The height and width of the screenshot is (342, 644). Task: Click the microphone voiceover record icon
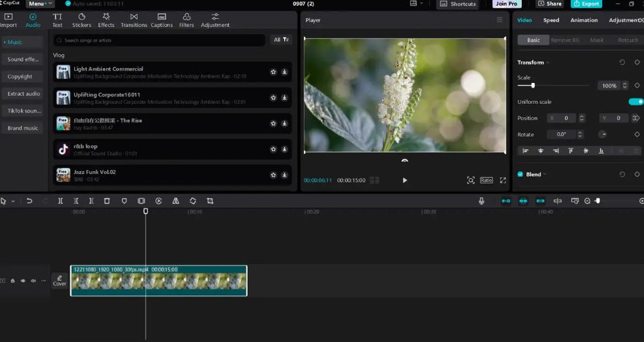481,201
